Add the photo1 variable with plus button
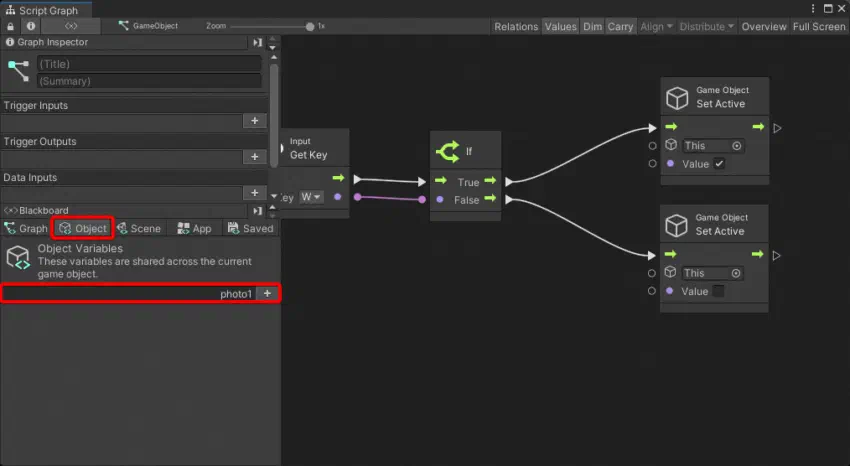The width and height of the screenshot is (850, 466). click(267, 294)
